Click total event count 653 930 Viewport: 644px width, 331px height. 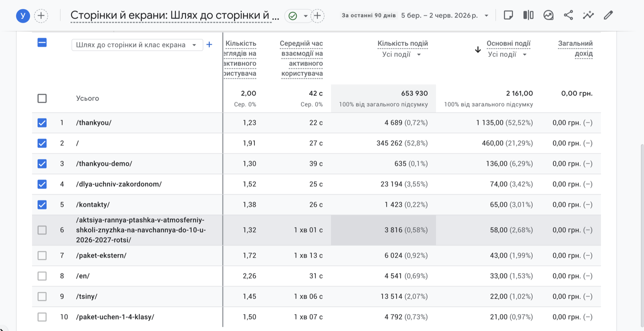pyautogui.click(x=414, y=93)
